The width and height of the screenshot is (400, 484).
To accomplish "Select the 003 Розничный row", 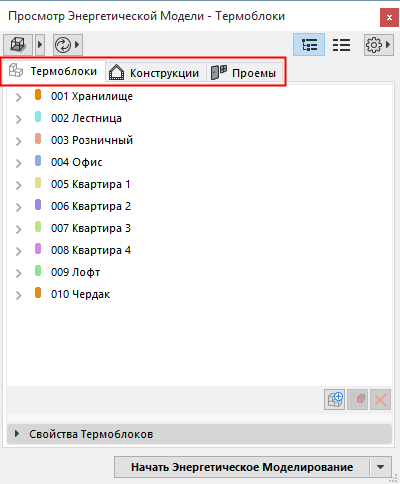I will point(199,140).
